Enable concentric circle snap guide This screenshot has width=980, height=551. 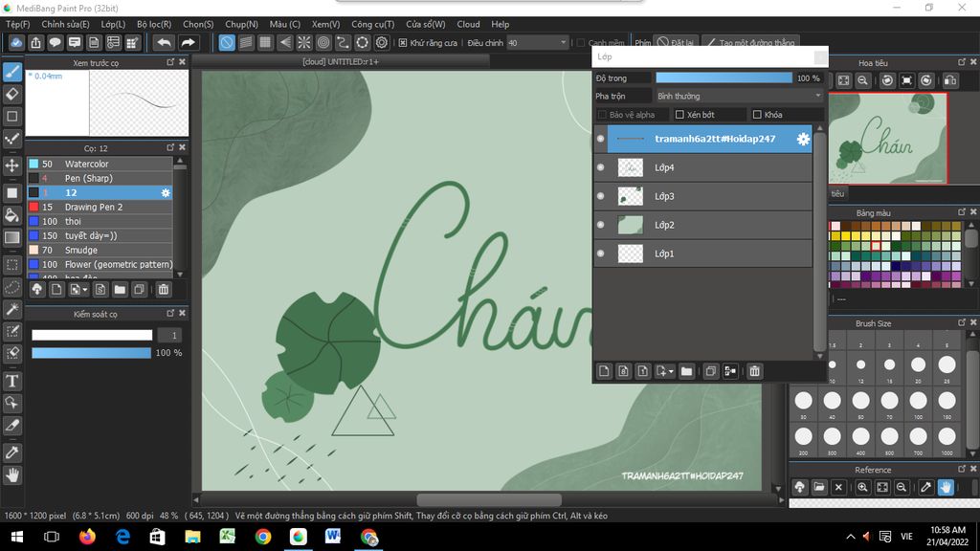(x=323, y=42)
